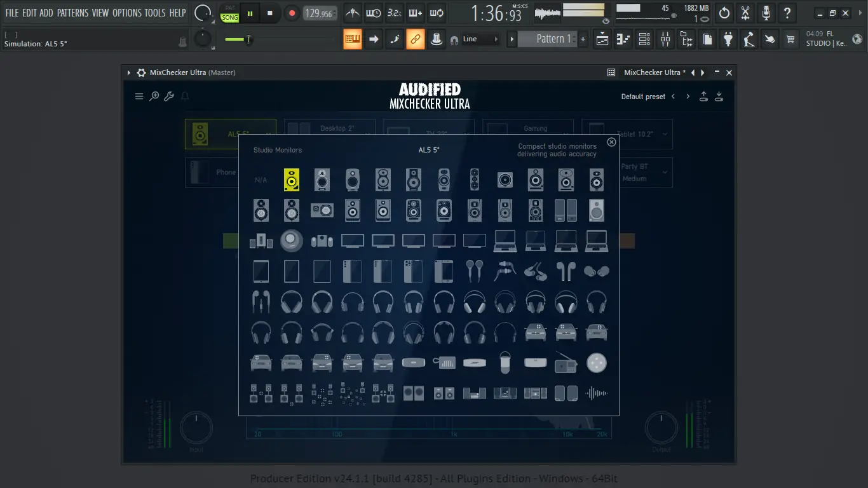
Task: Open the MixChecker Ultra preset name selector
Action: click(x=654, y=72)
